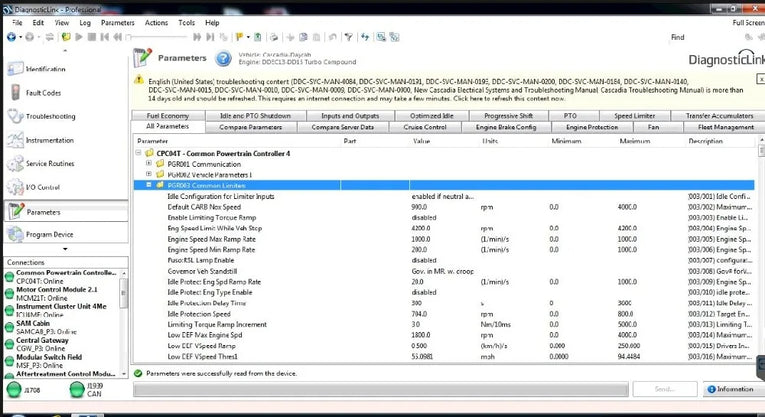The height and width of the screenshot is (417, 765).
Task: Open the Instrumentation panel
Action: (x=50, y=141)
